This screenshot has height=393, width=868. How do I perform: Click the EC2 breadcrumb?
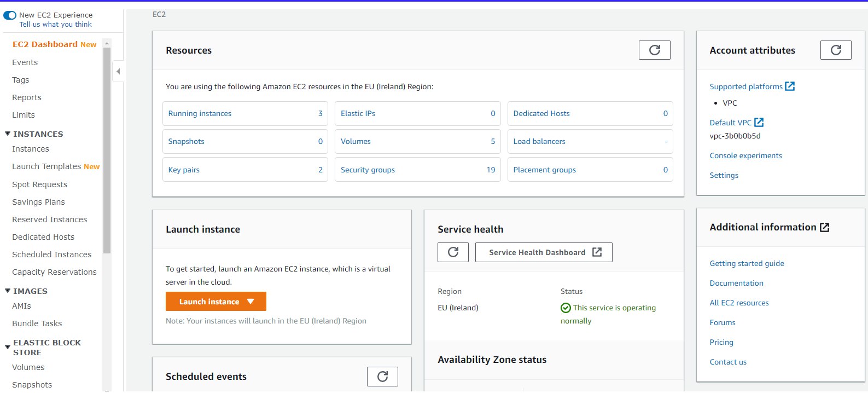pos(159,15)
